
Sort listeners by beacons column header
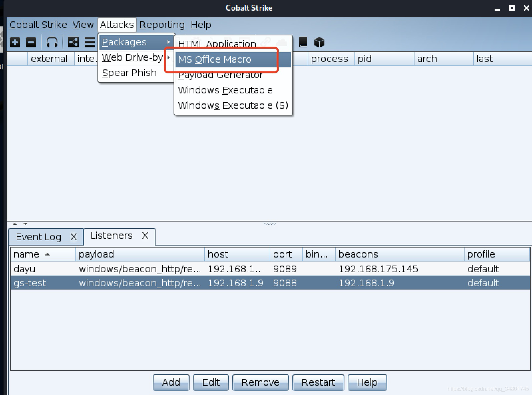click(400, 254)
